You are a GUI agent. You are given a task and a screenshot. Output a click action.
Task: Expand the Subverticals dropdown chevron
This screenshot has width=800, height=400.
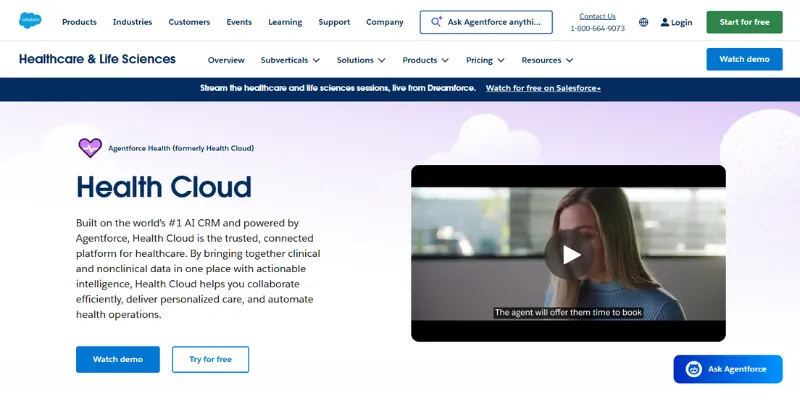[316, 60]
